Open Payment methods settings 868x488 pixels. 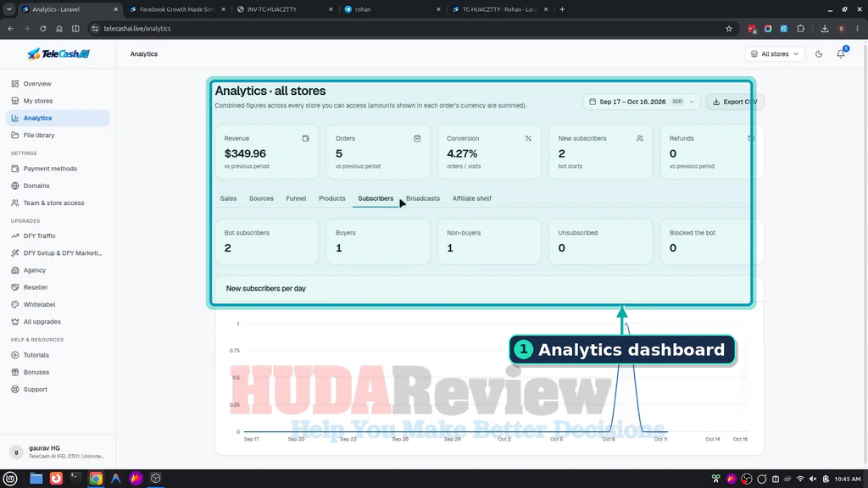pyautogui.click(x=58, y=169)
